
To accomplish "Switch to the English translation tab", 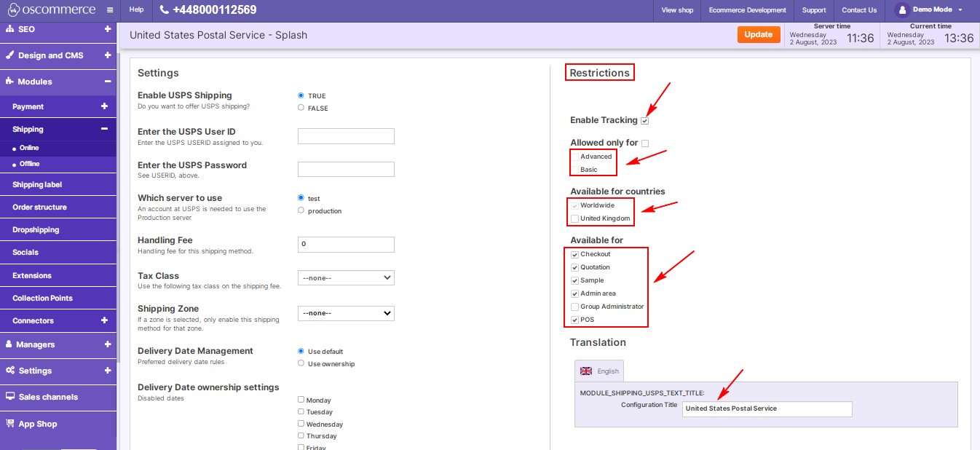I will tap(599, 371).
